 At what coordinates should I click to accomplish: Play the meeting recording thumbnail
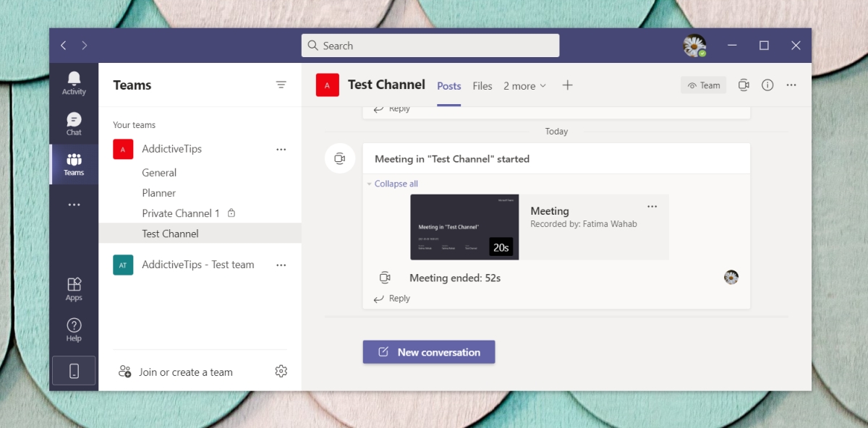coord(464,227)
